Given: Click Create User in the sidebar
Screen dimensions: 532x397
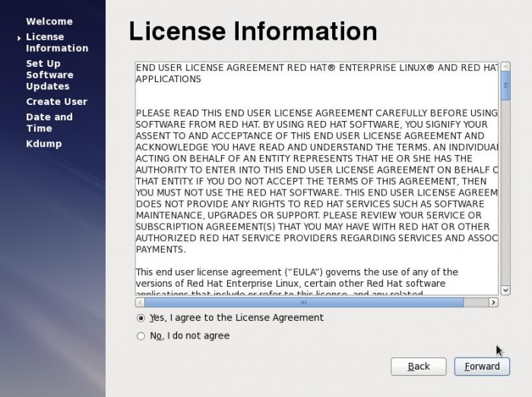Looking at the screenshot, I should pyautogui.click(x=57, y=102).
